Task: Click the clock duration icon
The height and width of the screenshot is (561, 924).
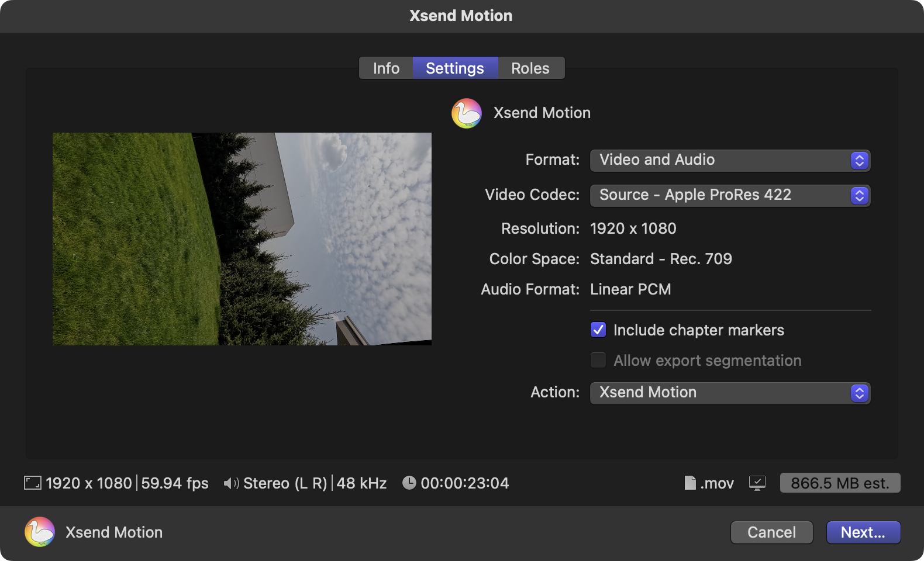Action: coord(409,483)
